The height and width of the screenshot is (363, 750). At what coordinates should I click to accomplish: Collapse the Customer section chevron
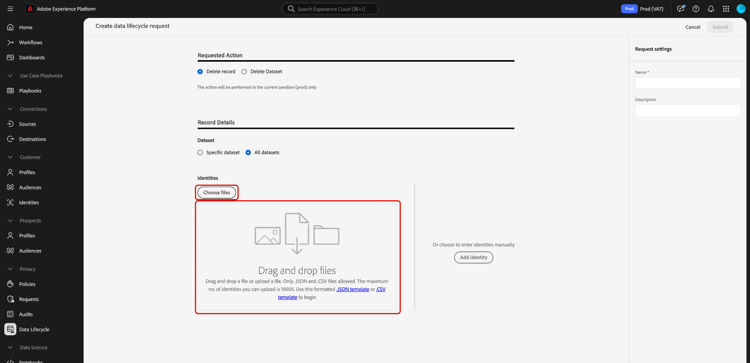10,157
